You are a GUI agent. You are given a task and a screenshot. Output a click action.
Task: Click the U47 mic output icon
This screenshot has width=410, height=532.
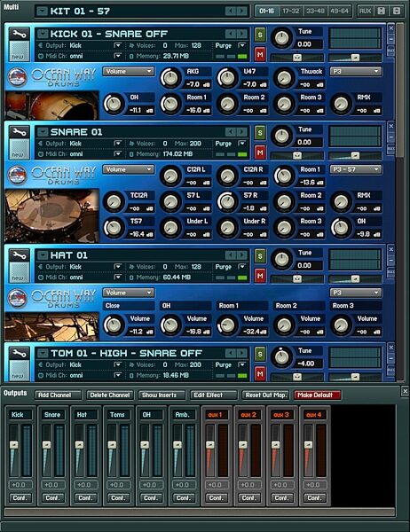tap(264, 84)
